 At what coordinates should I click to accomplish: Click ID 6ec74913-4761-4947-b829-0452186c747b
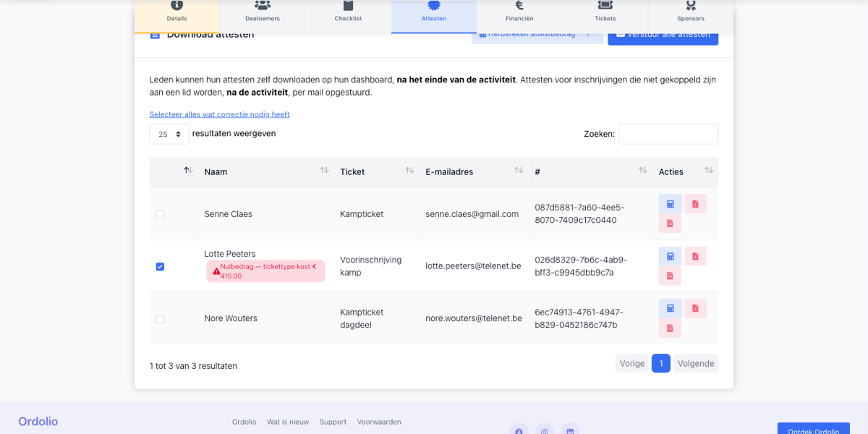tap(579, 318)
